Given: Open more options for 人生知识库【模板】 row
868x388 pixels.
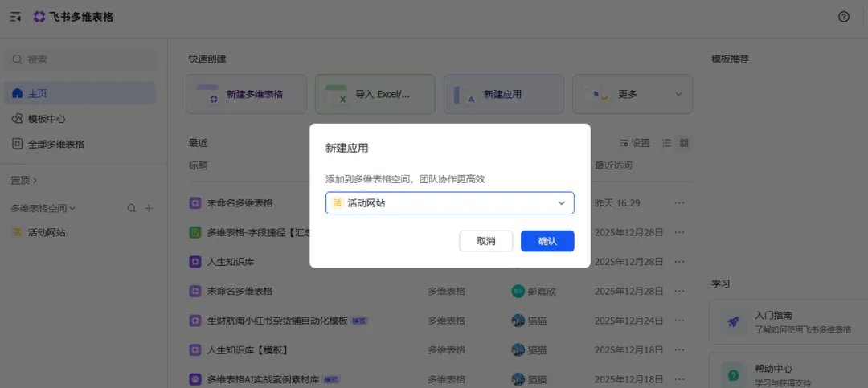Looking at the screenshot, I should 680,349.
